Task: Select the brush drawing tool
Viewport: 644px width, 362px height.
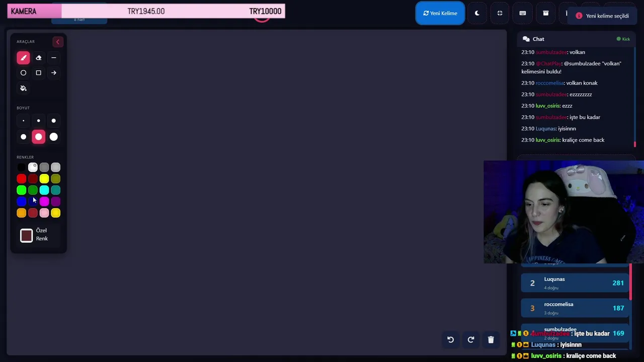Action: (23, 58)
